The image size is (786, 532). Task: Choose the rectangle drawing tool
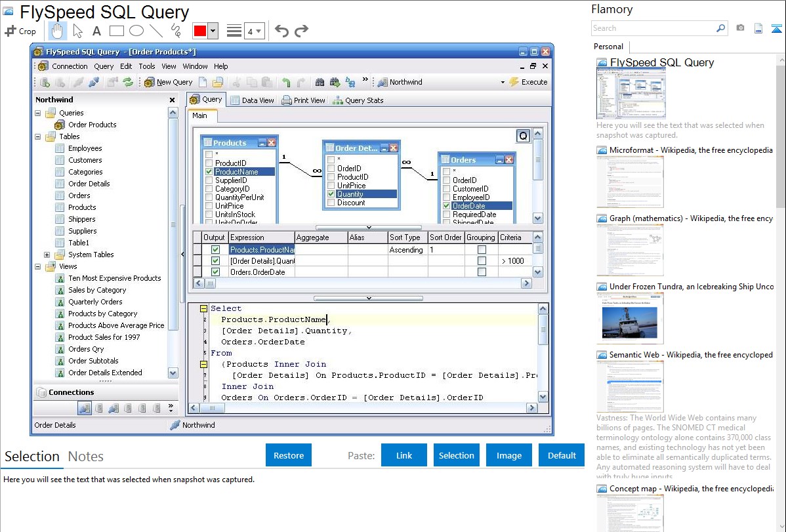click(116, 31)
